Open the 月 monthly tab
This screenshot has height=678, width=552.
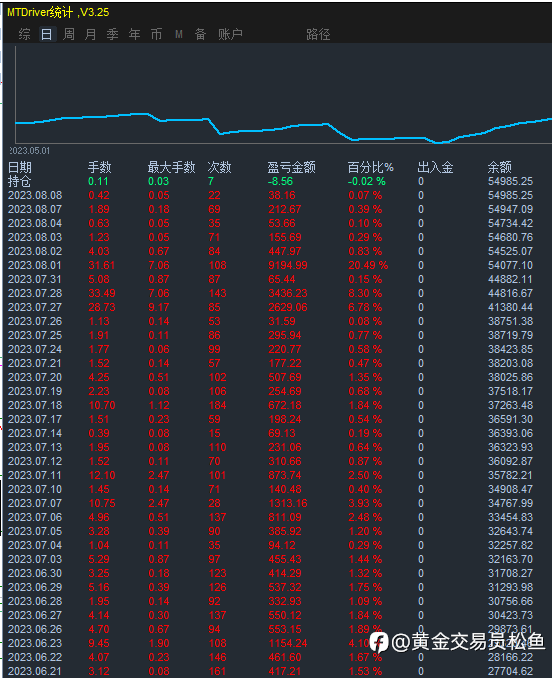pos(90,34)
